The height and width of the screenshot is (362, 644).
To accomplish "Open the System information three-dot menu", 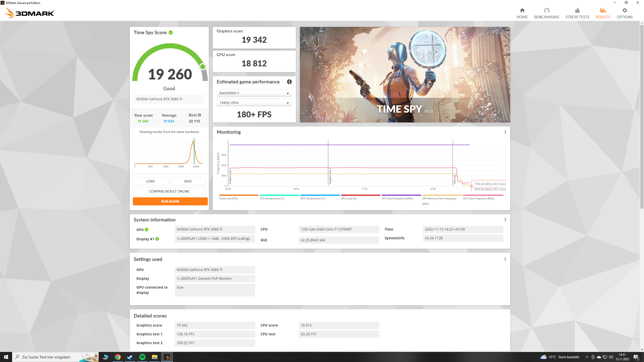I will click(x=505, y=220).
